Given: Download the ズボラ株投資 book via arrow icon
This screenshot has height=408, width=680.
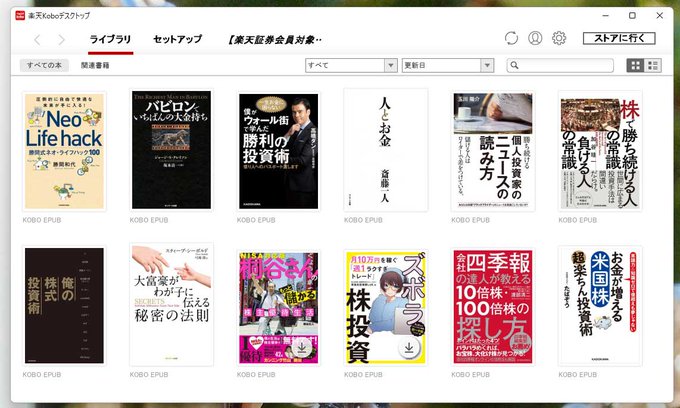Looking at the screenshot, I should [409, 347].
